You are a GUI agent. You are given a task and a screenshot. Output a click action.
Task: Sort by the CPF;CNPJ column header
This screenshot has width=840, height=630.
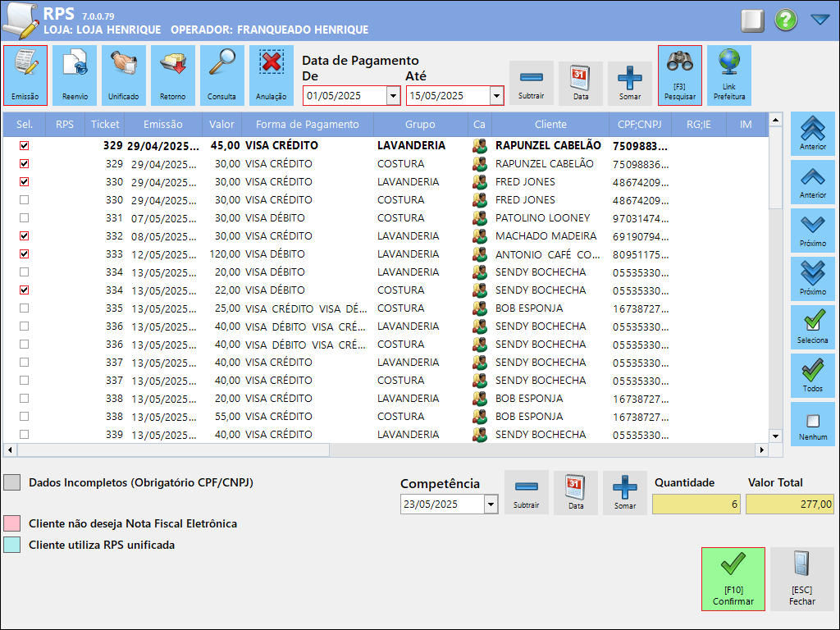(x=640, y=125)
